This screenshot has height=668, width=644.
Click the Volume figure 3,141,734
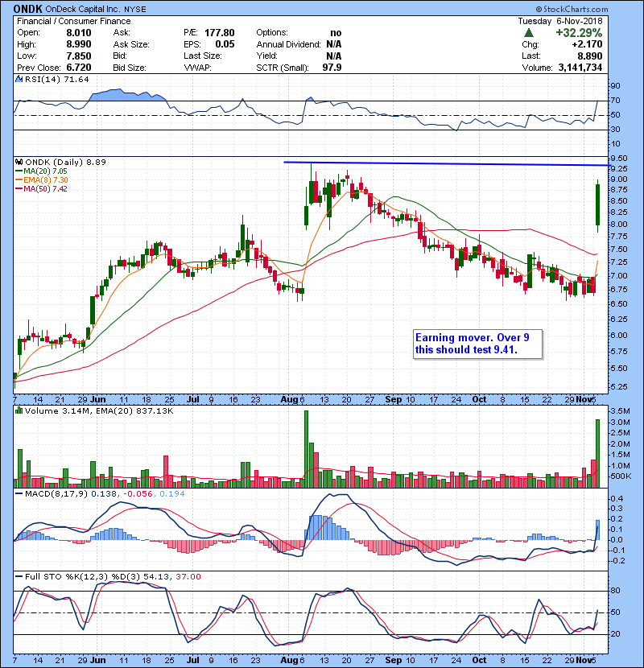tap(580, 68)
